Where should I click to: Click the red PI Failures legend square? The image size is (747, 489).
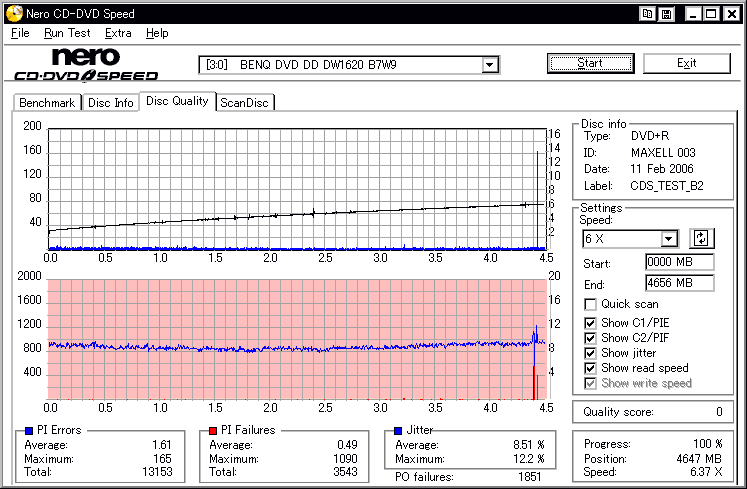[x=213, y=431]
